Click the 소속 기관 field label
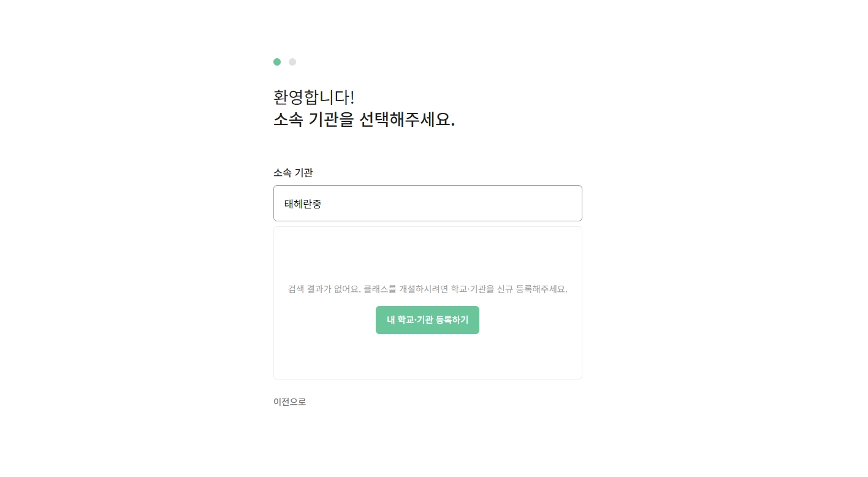Image resolution: width=868 pixels, height=477 pixels. coord(293,173)
